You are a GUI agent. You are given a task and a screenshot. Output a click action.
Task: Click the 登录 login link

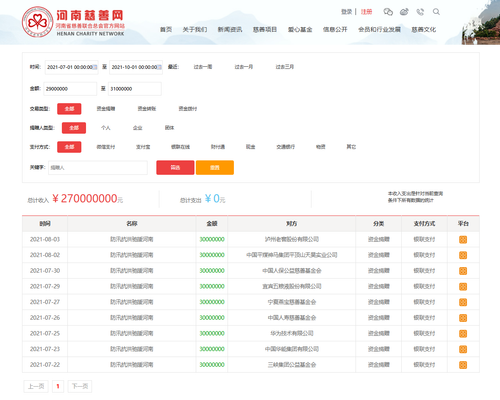347,12
